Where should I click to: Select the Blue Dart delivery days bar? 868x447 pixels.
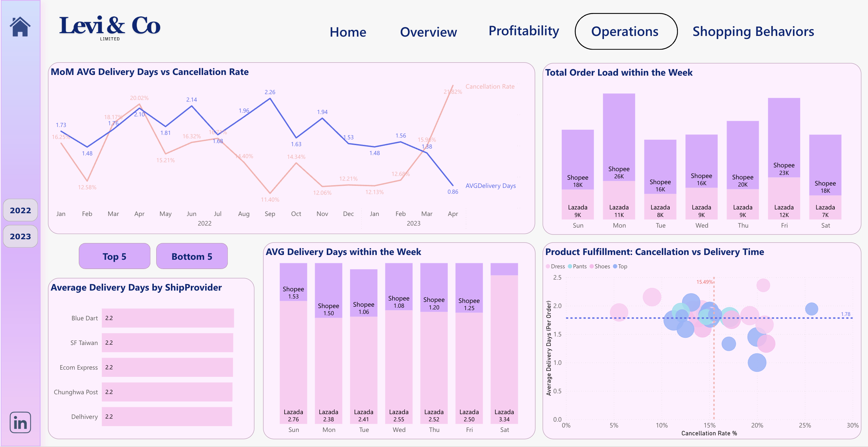click(167, 318)
